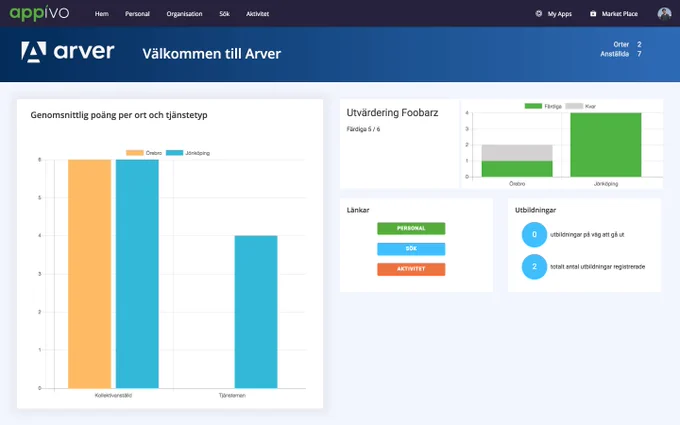Click the blue circle showing 0 utbildningar
The width and height of the screenshot is (680, 425).
534,235
